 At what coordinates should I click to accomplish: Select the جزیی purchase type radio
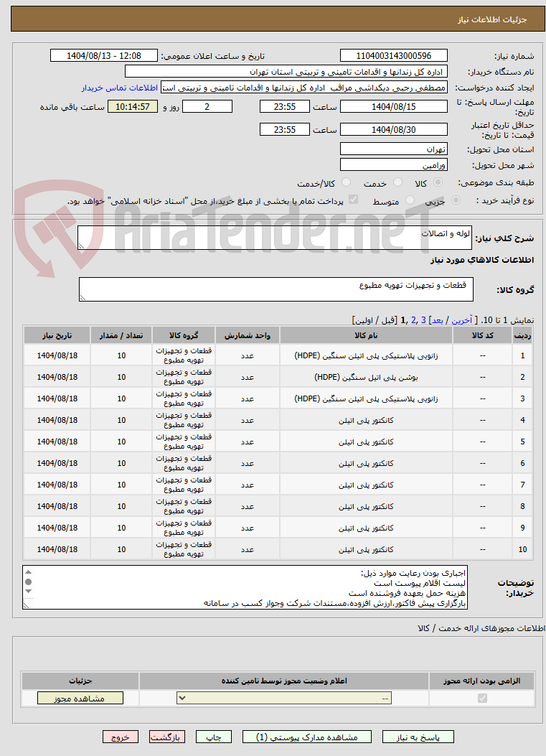coord(456,200)
